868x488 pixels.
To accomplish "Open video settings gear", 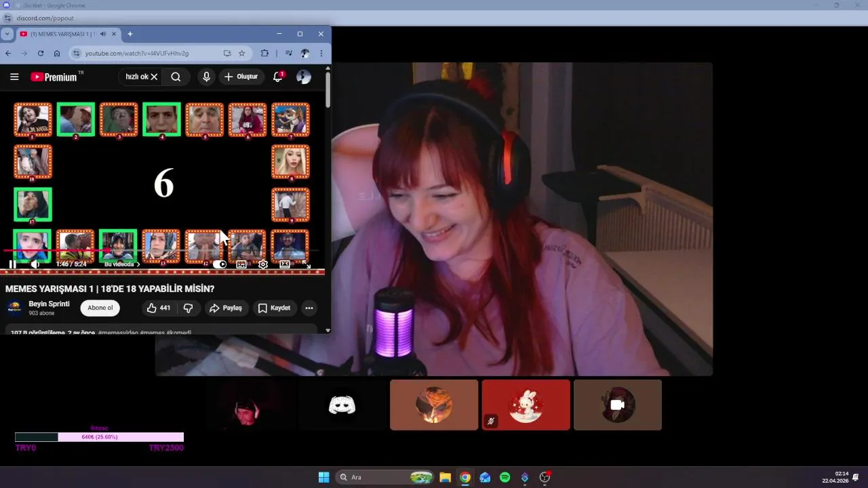I will (263, 264).
